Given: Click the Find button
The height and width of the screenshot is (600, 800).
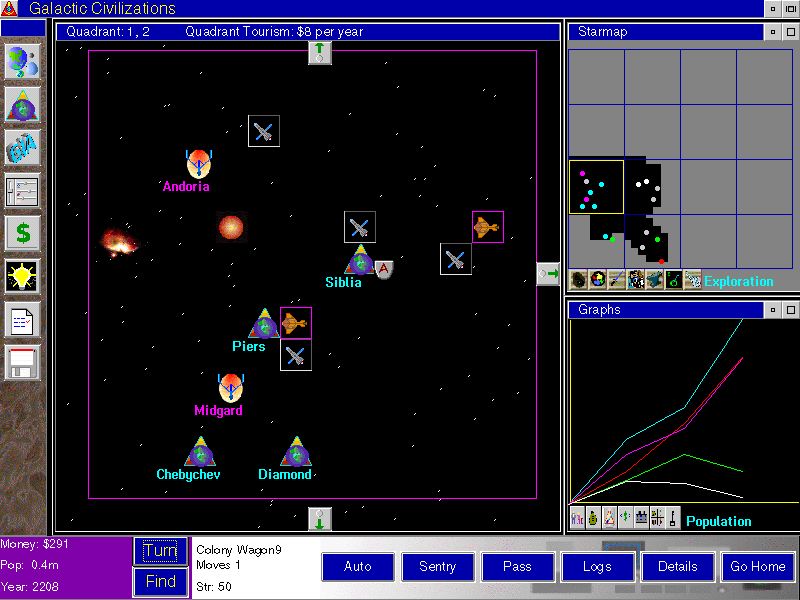Looking at the screenshot, I should [160, 582].
